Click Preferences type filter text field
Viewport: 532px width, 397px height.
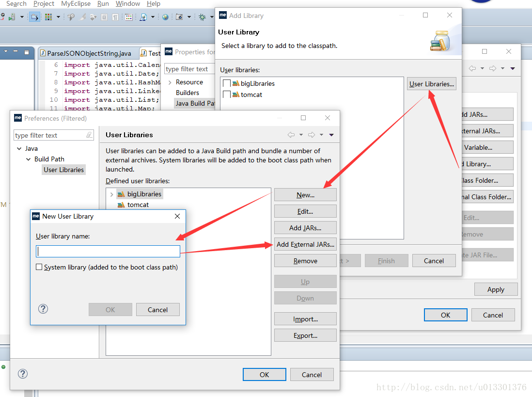coord(54,135)
